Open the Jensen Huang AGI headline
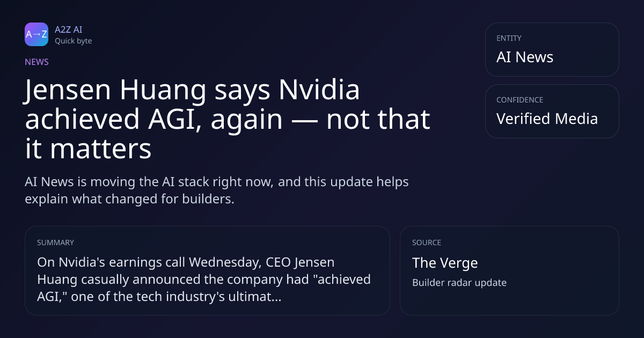This screenshot has width=644, height=338. (228, 120)
